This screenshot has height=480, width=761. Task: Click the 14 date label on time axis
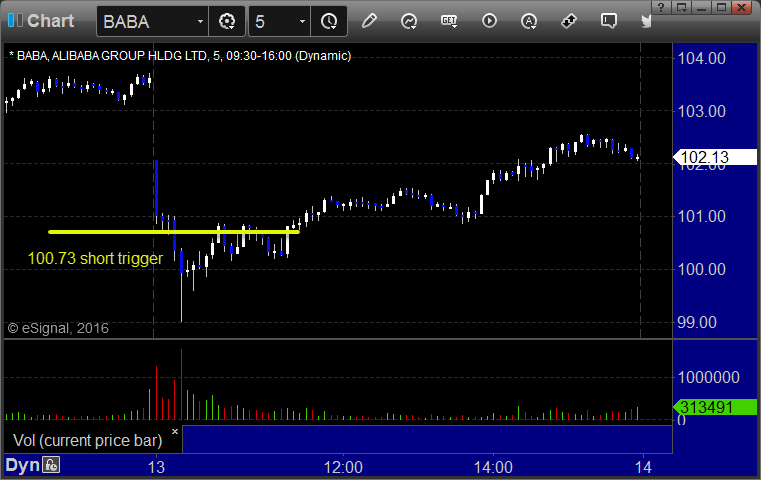click(x=644, y=467)
